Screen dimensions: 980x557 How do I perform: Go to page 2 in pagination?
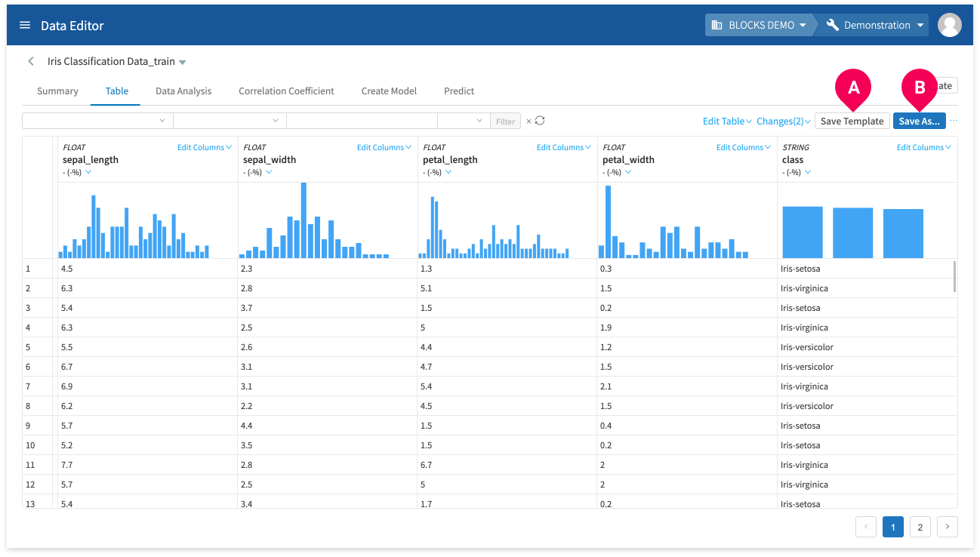920,527
